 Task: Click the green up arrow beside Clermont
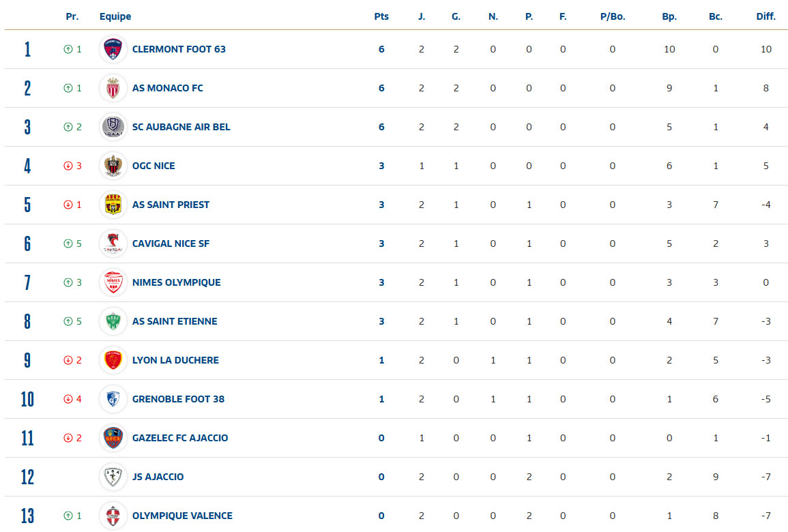68,49
